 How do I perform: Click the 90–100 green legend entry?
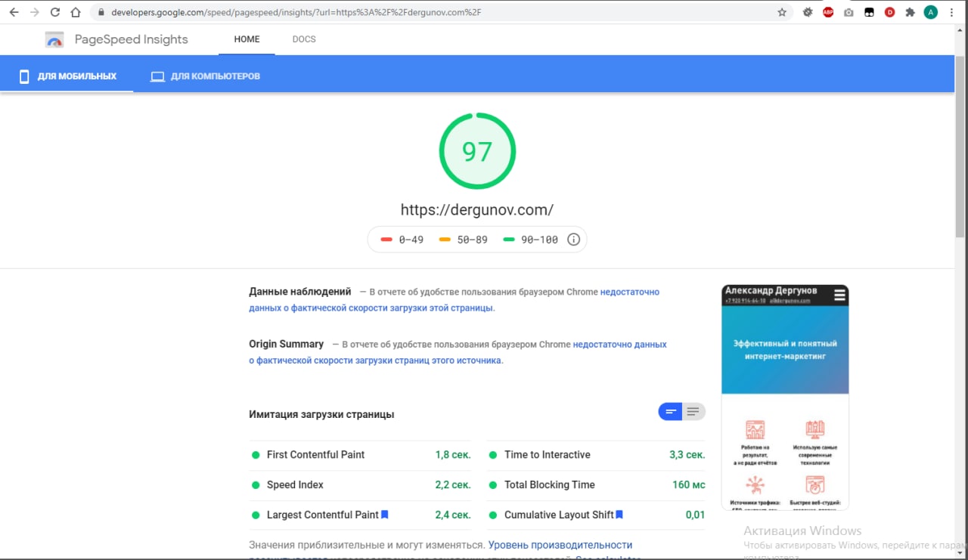coord(531,240)
